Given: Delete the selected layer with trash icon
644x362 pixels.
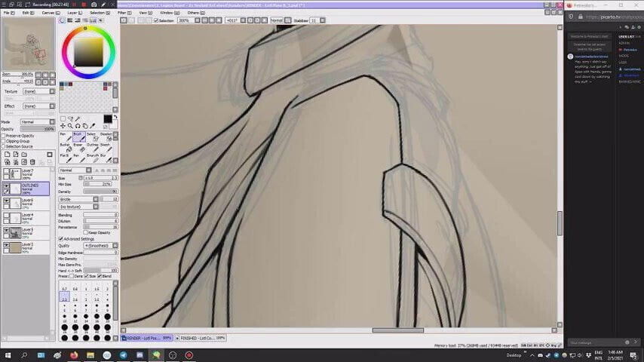Looking at the screenshot, I should click(x=33, y=162).
